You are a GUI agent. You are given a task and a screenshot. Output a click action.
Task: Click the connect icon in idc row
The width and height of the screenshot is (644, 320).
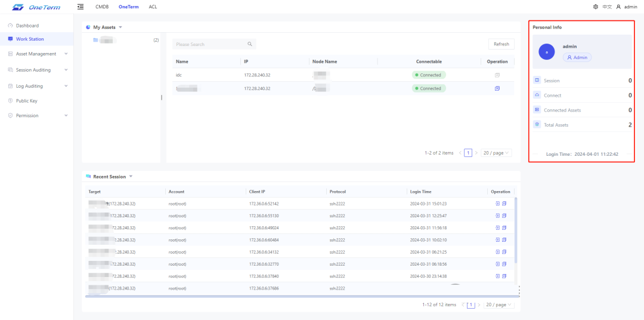tap(497, 75)
